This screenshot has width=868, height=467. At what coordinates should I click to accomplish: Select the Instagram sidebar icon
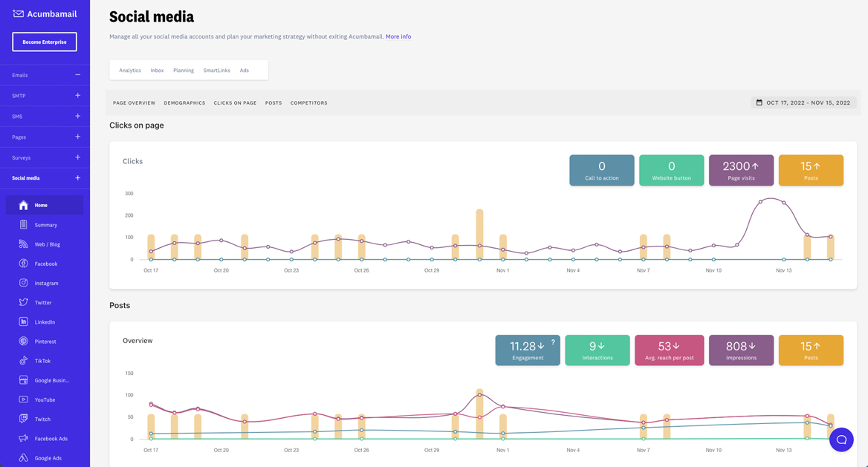pos(24,283)
